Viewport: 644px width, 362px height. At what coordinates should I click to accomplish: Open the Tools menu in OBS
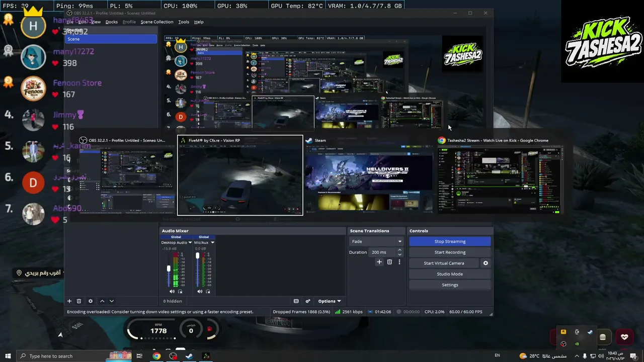[184, 22]
